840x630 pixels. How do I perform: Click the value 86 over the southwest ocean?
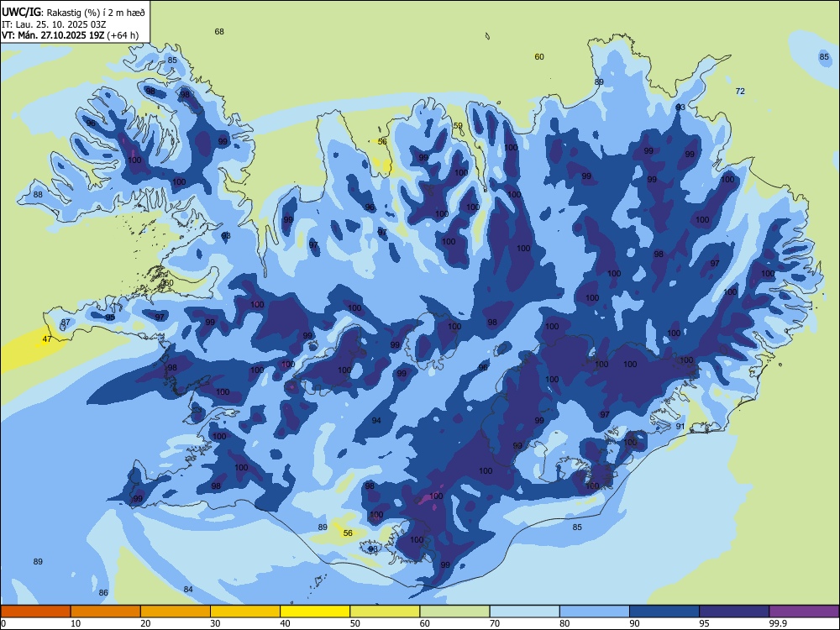click(x=103, y=593)
